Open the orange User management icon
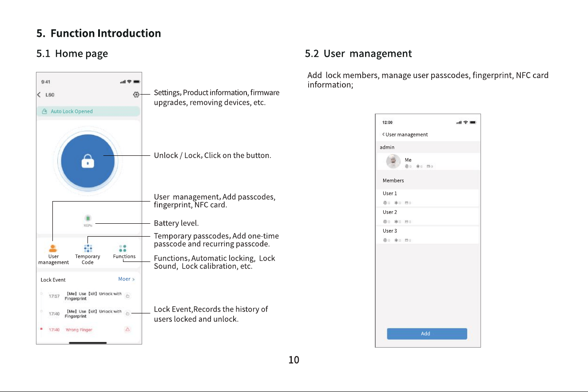This screenshot has width=588, height=392. point(53,248)
